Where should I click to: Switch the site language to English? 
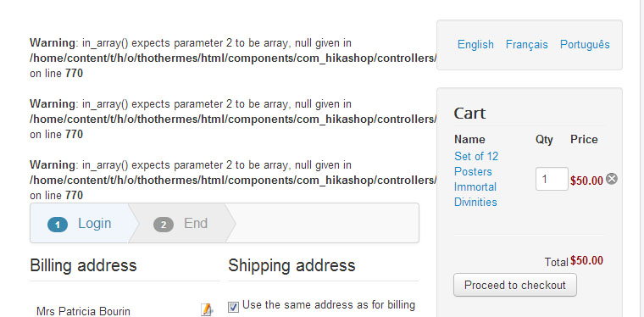(x=475, y=44)
